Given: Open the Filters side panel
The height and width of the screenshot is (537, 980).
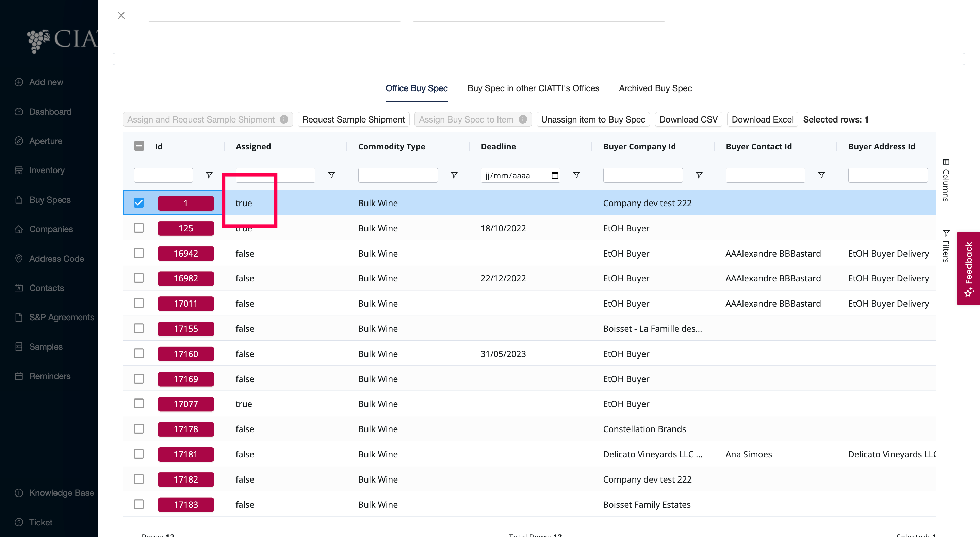Looking at the screenshot, I should coord(946,246).
